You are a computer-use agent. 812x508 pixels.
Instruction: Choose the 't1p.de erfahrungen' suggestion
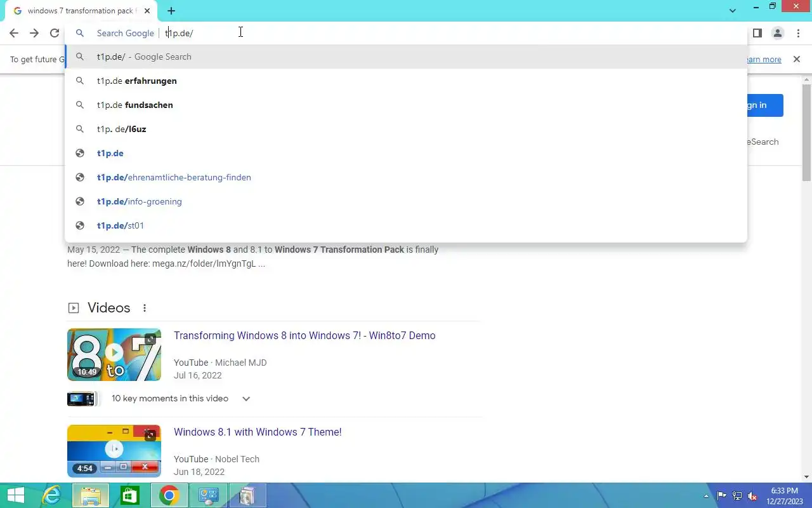tap(406, 81)
